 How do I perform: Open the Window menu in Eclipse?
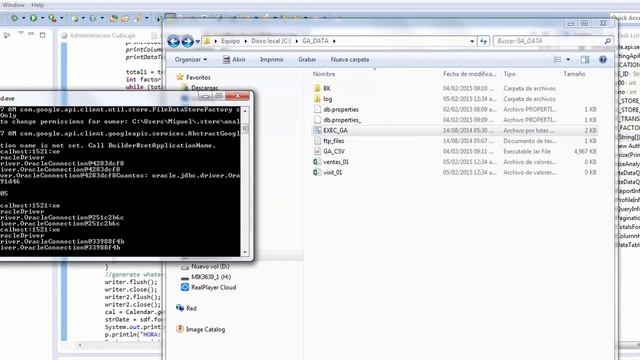pos(13,5)
